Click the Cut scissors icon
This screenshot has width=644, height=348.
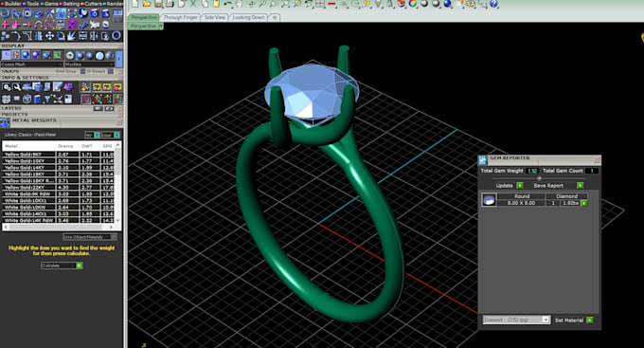(x=193, y=4)
